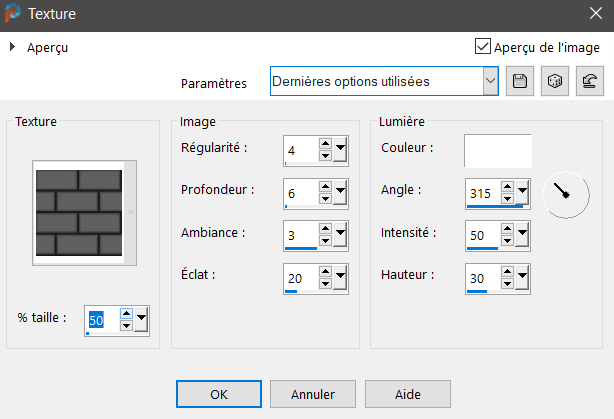The height and width of the screenshot is (419, 614).
Task: Increase the Régularité value with up arrow
Action: pos(326,144)
